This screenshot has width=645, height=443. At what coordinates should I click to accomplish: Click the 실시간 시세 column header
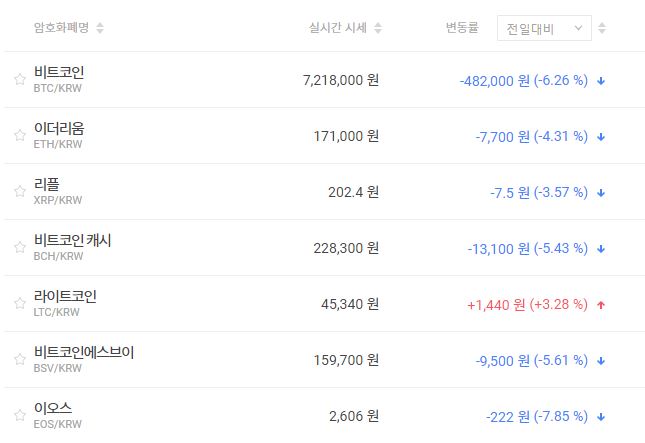coord(338,28)
